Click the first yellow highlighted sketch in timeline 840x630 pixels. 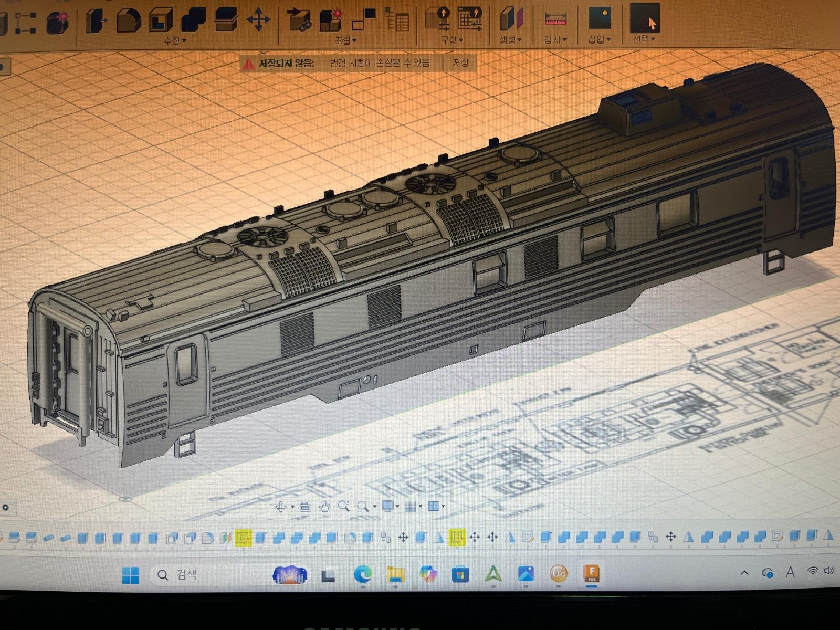tap(243, 537)
